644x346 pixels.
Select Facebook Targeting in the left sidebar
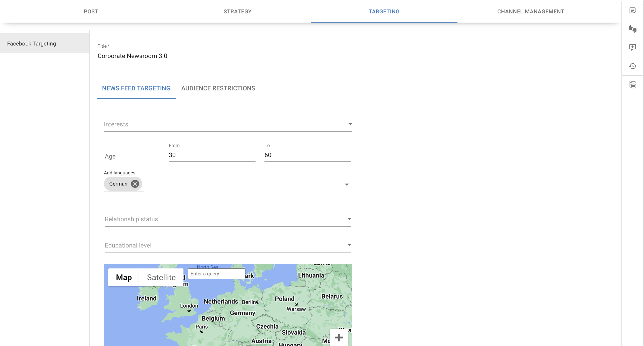(x=31, y=43)
